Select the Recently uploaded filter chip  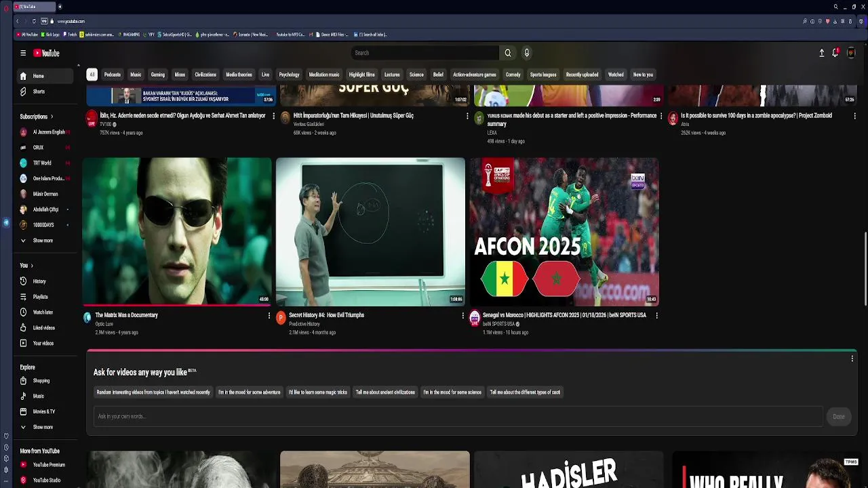point(582,75)
